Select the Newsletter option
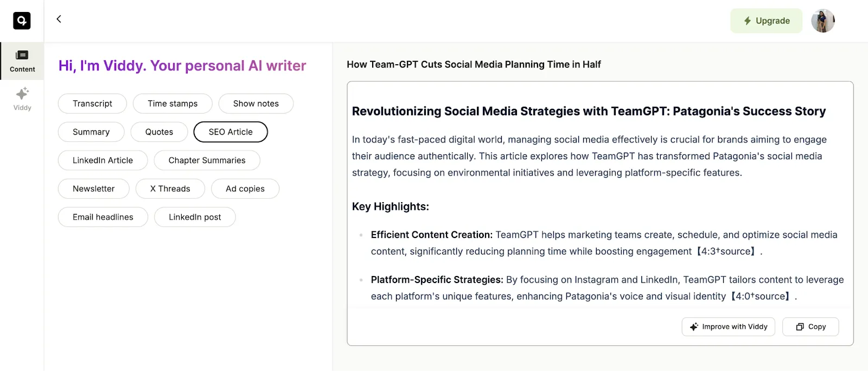868x371 pixels. (x=93, y=188)
